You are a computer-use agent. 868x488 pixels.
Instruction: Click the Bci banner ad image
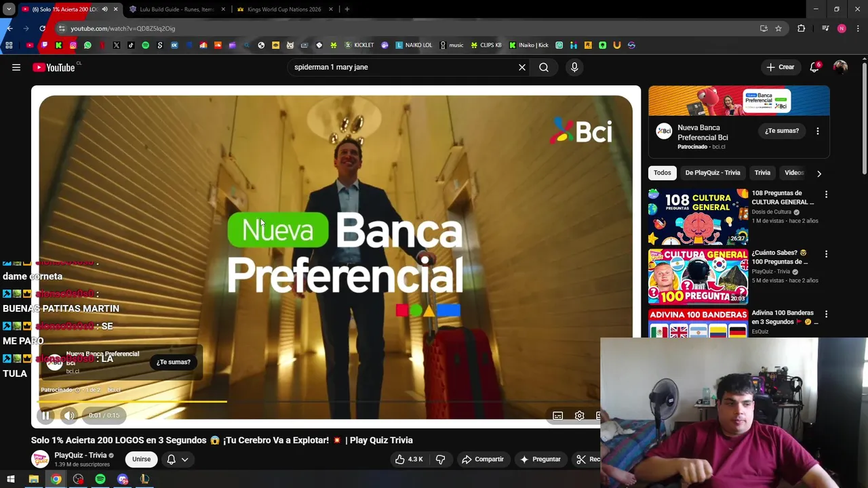[x=738, y=101]
